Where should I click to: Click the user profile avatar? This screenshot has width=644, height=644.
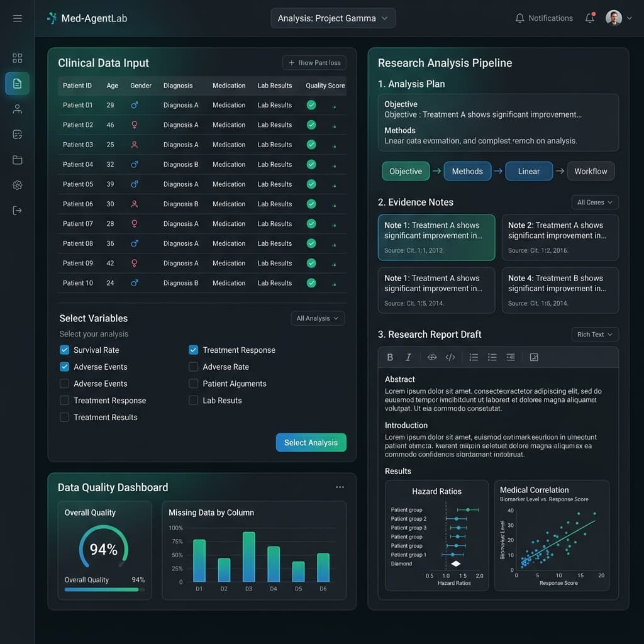tap(614, 18)
